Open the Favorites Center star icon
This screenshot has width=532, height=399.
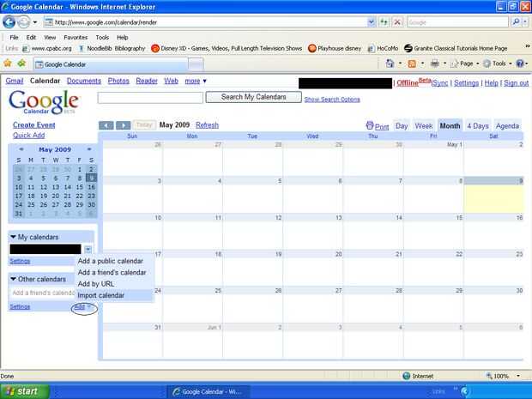click(8, 63)
